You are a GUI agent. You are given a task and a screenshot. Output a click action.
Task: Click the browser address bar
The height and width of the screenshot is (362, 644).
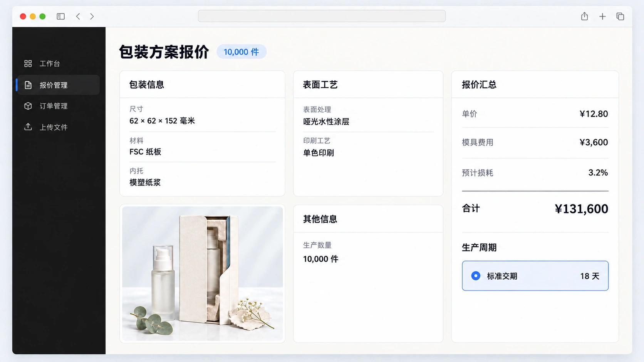click(x=322, y=16)
